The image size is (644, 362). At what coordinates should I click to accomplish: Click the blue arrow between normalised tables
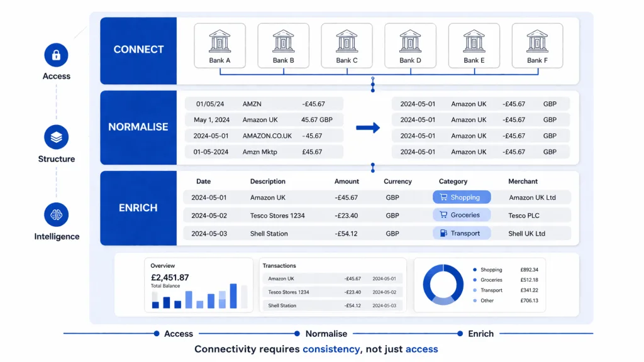click(x=369, y=127)
